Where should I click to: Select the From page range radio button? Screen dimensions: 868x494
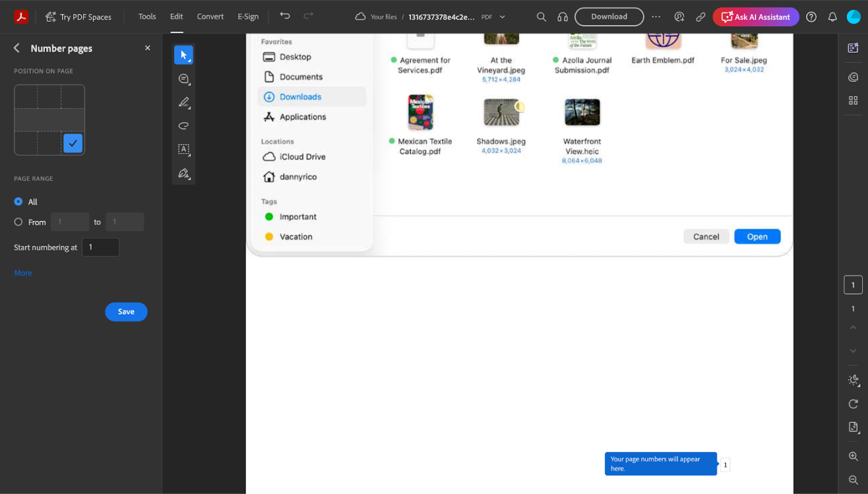tap(18, 222)
